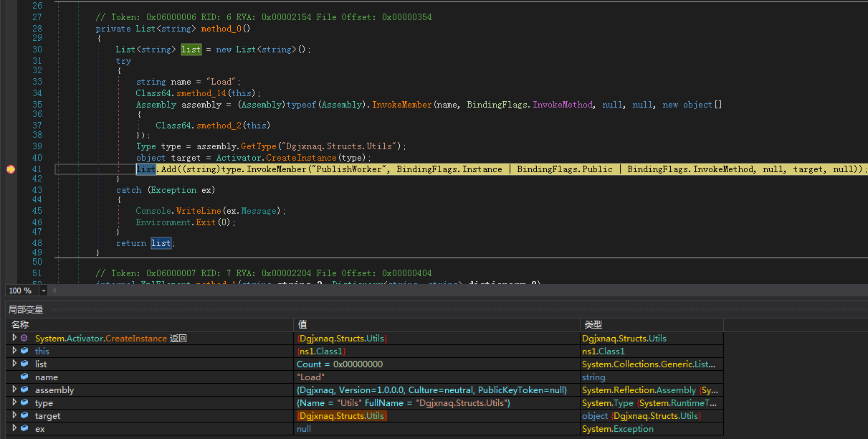Click the value cell of 'name' showing "Load"
This screenshot has width=868, height=439.
tap(310, 377)
